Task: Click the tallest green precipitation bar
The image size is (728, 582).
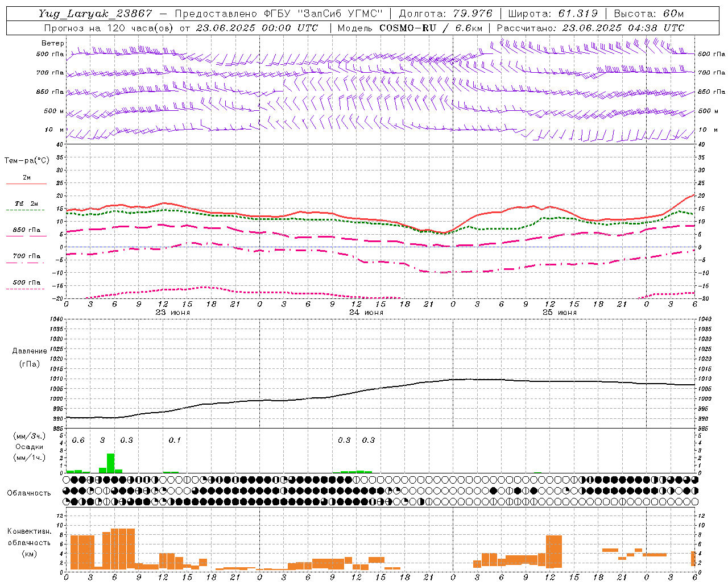Action: pyautogui.click(x=111, y=463)
